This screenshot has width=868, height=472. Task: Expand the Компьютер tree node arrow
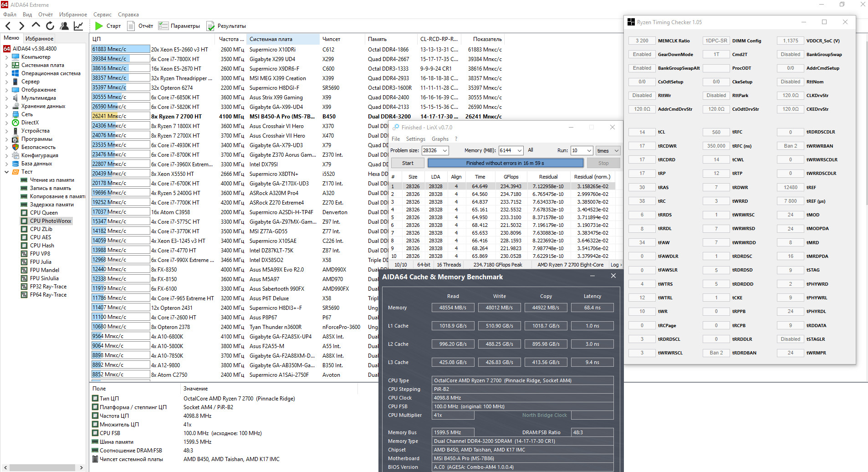[6, 57]
